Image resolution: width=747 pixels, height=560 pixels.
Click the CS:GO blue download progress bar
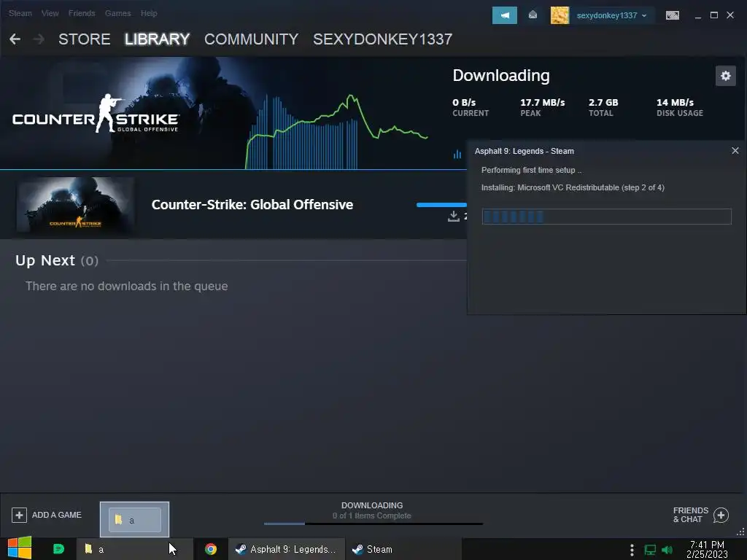[441, 205]
